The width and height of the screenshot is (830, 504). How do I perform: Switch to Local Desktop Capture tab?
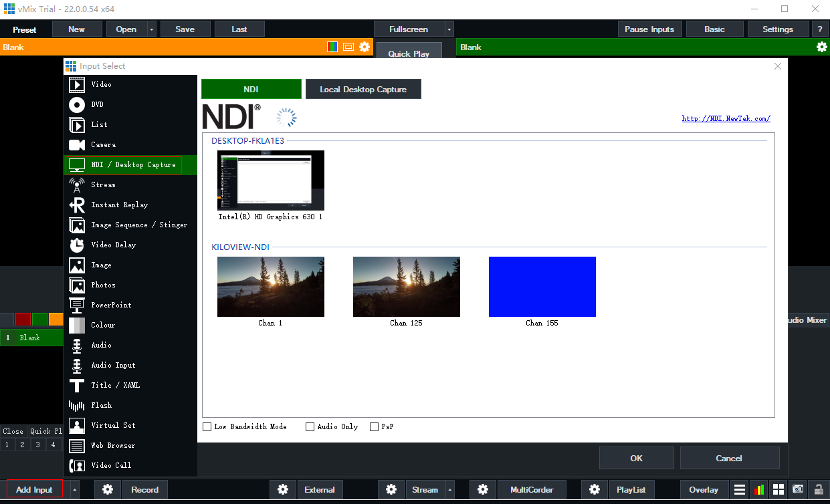[x=363, y=89]
